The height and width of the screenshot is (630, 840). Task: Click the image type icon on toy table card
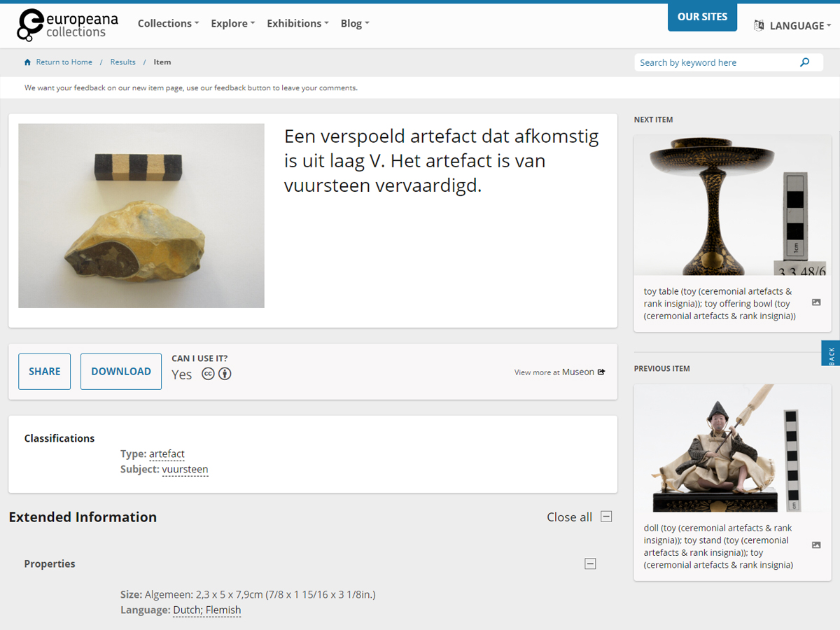[816, 302]
